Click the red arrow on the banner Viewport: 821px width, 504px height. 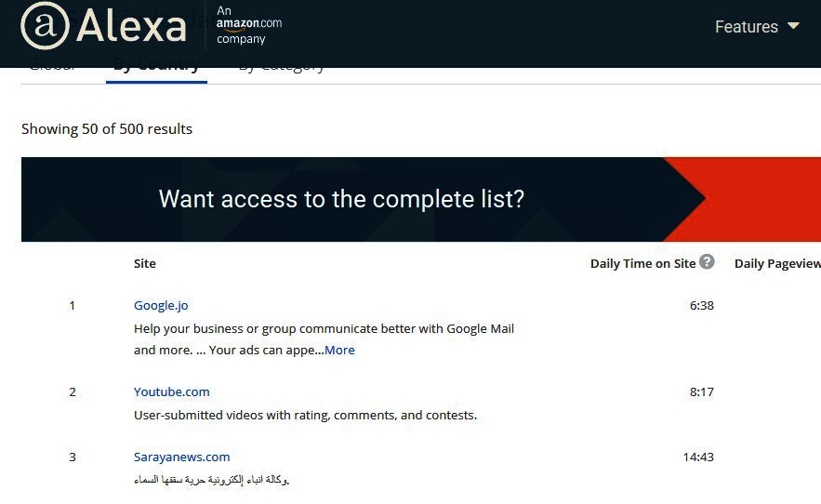[x=742, y=199]
